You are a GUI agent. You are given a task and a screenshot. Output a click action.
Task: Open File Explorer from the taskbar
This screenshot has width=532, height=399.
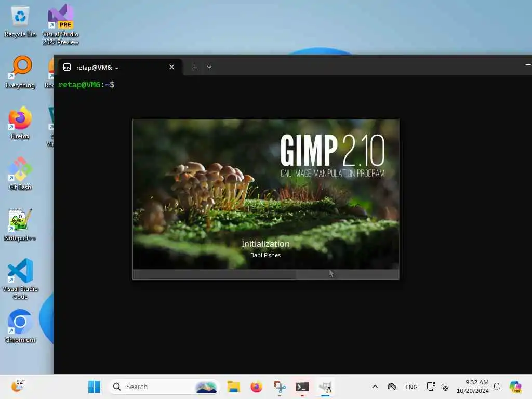[233, 387]
